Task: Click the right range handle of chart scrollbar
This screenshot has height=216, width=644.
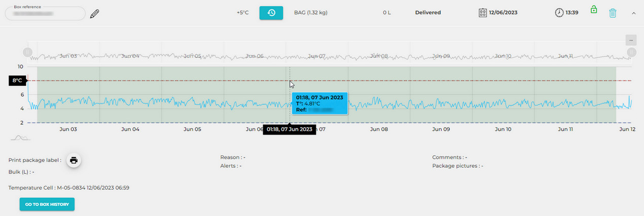Action: coord(631,52)
